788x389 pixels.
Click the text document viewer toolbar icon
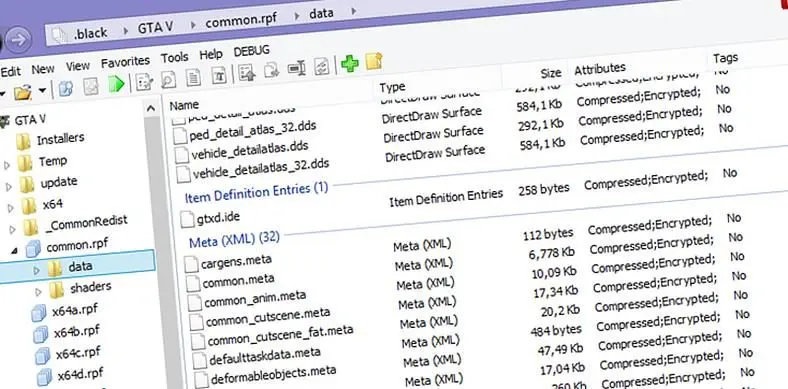tap(194, 77)
